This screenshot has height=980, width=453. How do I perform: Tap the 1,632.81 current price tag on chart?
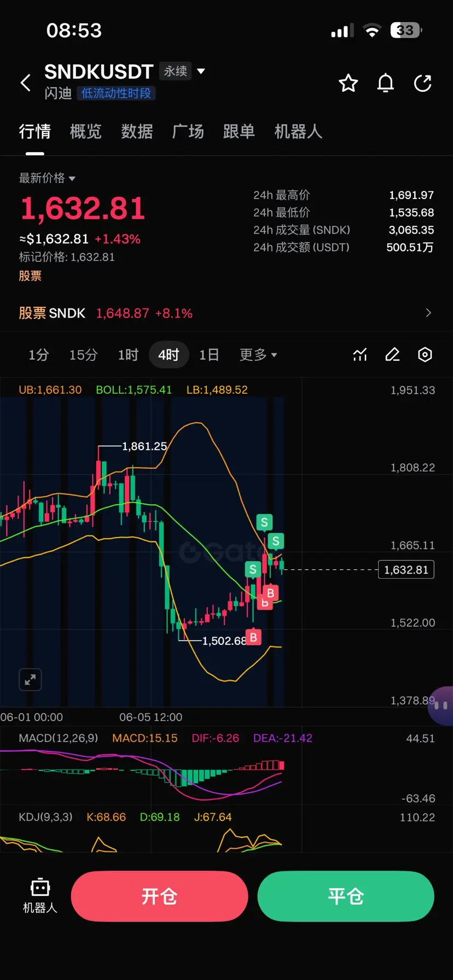406,570
